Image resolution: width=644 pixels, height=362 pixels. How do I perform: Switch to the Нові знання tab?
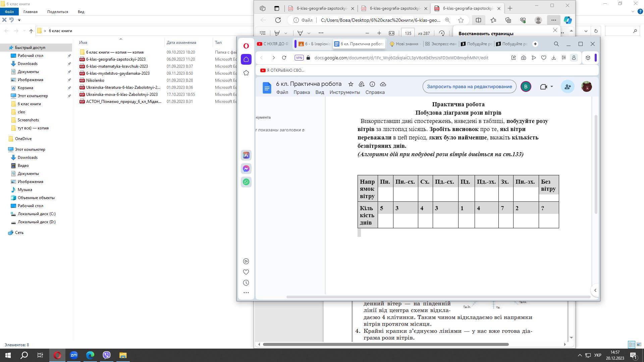[404, 44]
